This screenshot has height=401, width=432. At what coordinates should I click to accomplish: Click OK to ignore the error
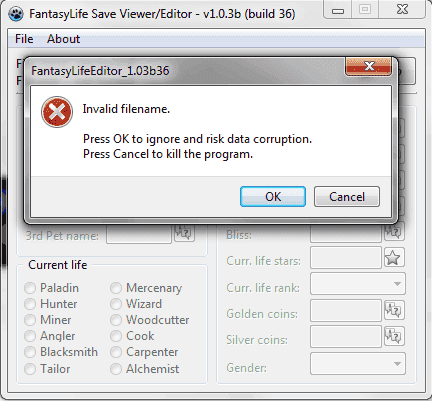[273, 197]
